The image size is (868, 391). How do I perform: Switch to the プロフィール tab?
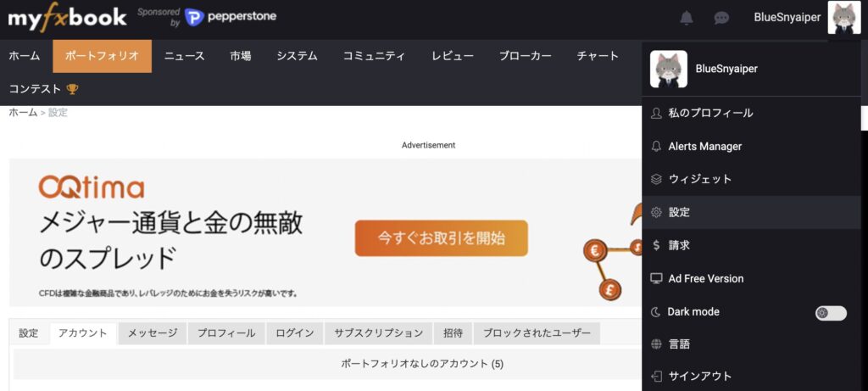click(x=226, y=333)
